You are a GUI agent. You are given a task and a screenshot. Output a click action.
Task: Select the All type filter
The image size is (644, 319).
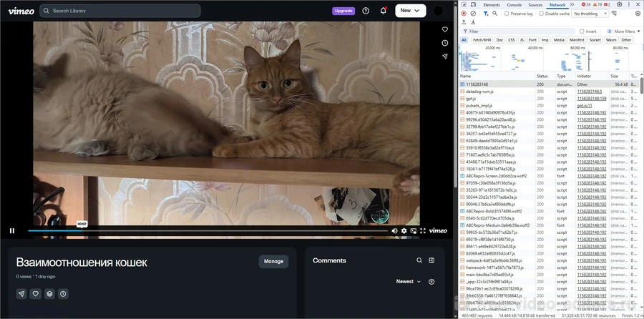(x=464, y=40)
